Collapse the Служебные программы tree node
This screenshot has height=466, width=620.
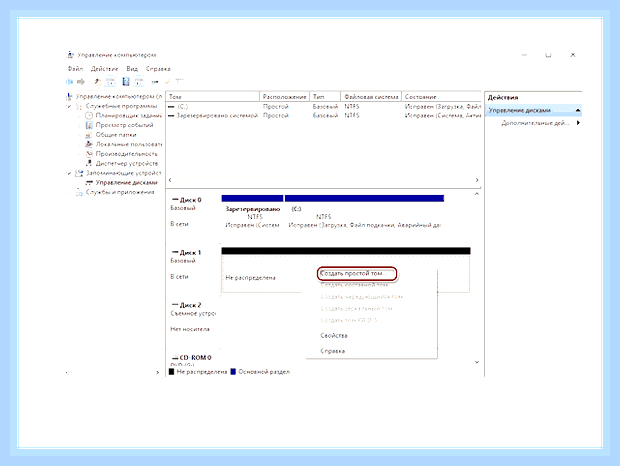[70, 106]
